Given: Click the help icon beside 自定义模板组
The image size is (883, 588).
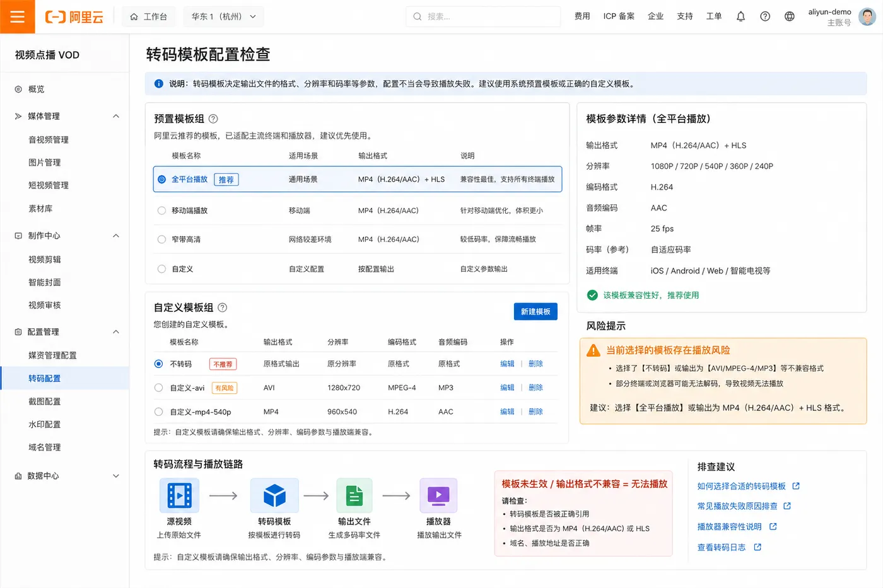Looking at the screenshot, I should coord(222,308).
